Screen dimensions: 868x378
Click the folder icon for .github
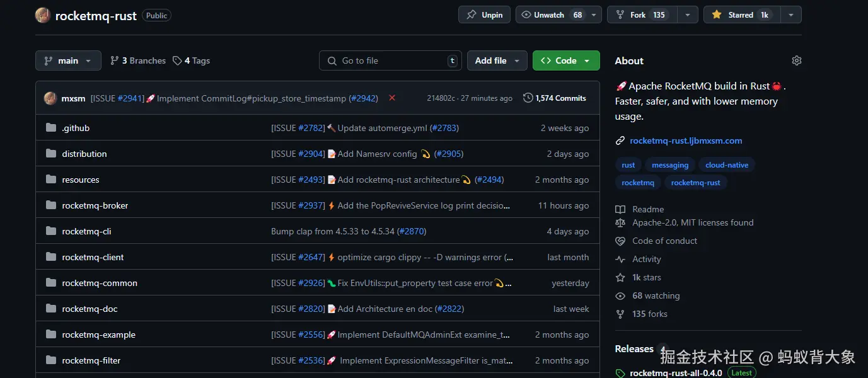click(x=51, y=128)
